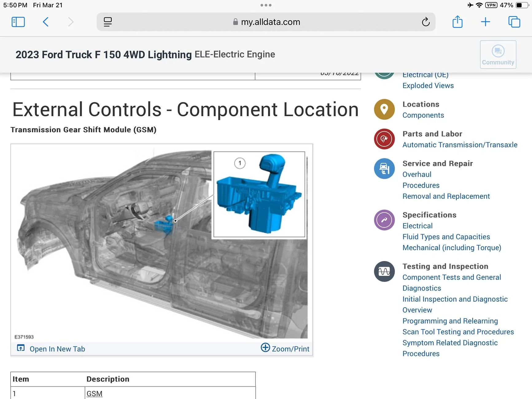Click the Open In New Tab icon

(x=21, y=348)
